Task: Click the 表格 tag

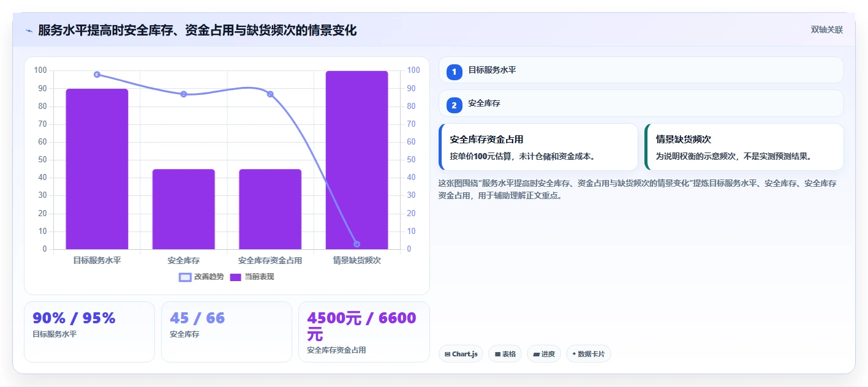Action: 505,354
